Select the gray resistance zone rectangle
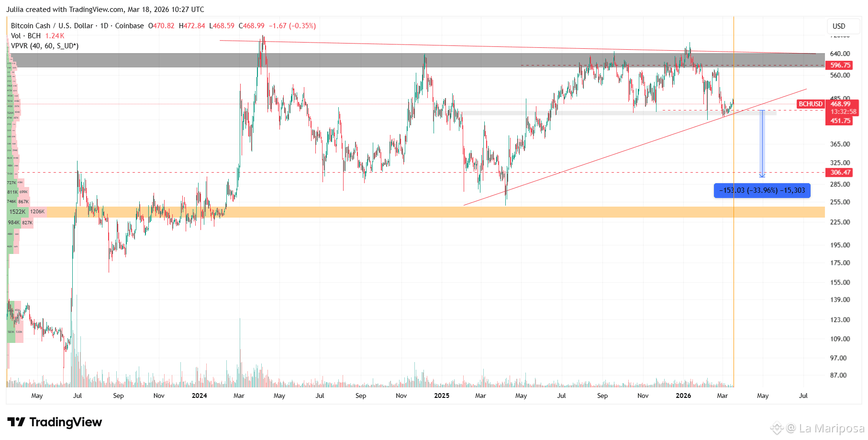Screen dimensions: 868x440 coord(416,60)
